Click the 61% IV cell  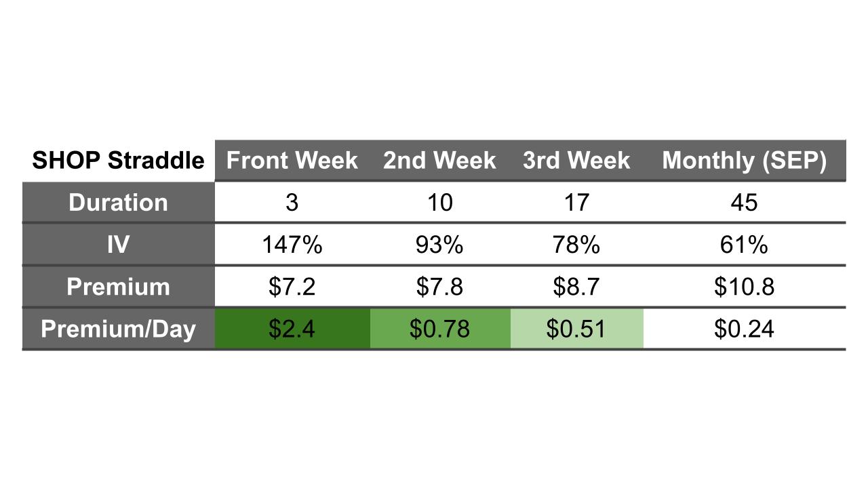tap(744, 245)
